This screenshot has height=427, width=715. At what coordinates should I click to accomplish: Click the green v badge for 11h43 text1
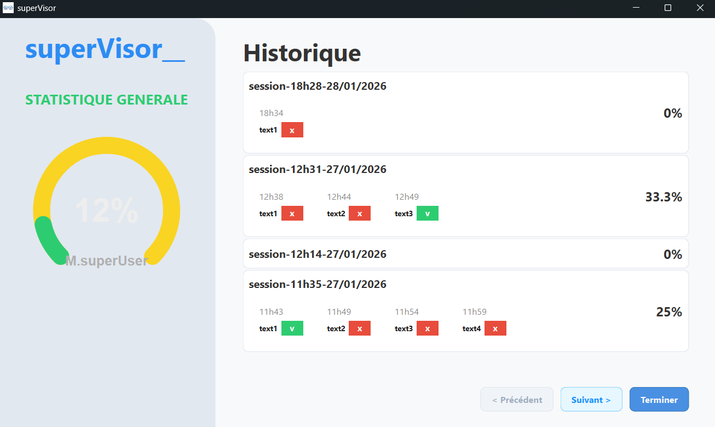[x=292, y=328]
